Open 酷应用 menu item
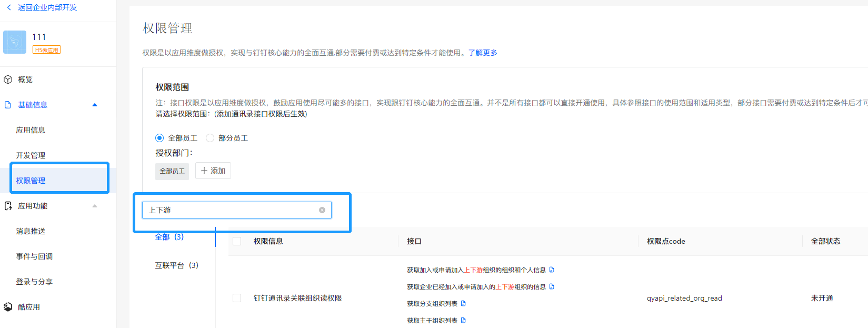The width and height of the screenshot is (868, 328). pos(29,307)
